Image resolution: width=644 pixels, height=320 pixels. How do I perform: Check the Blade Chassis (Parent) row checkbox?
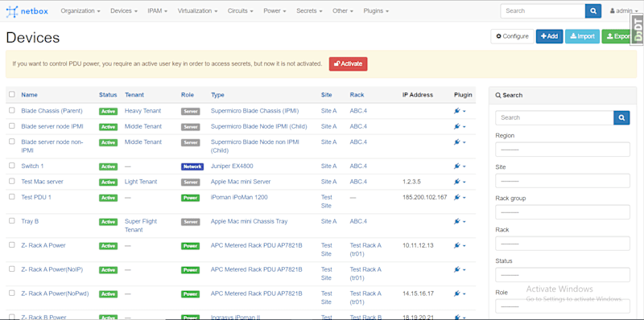[12, 110]
